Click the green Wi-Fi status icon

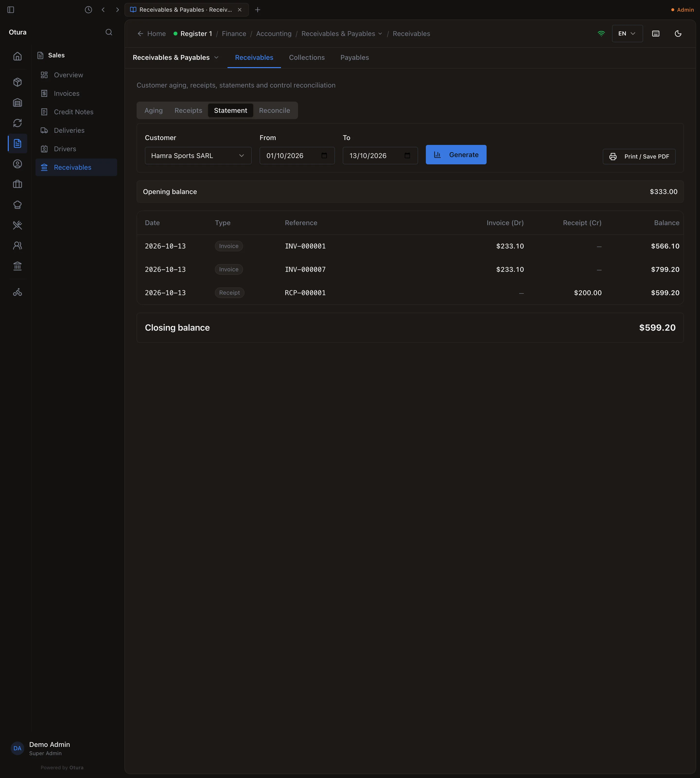click(601, 34)
